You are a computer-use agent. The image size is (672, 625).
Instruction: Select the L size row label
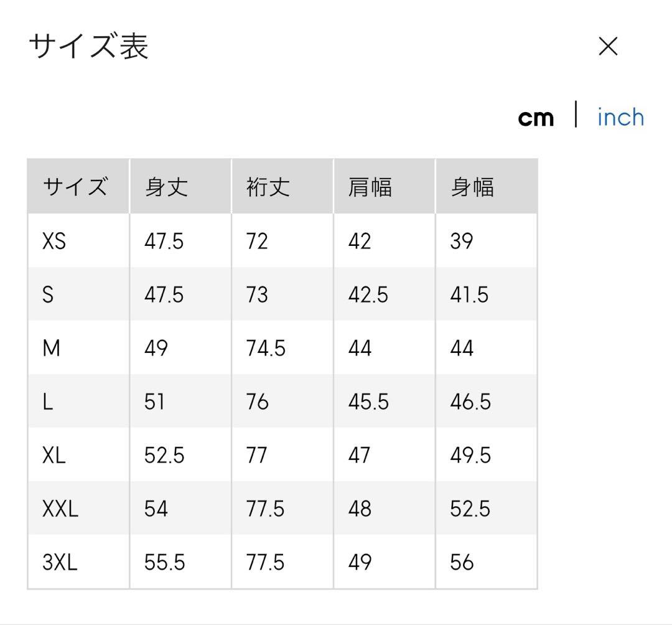tap(48, 402)
